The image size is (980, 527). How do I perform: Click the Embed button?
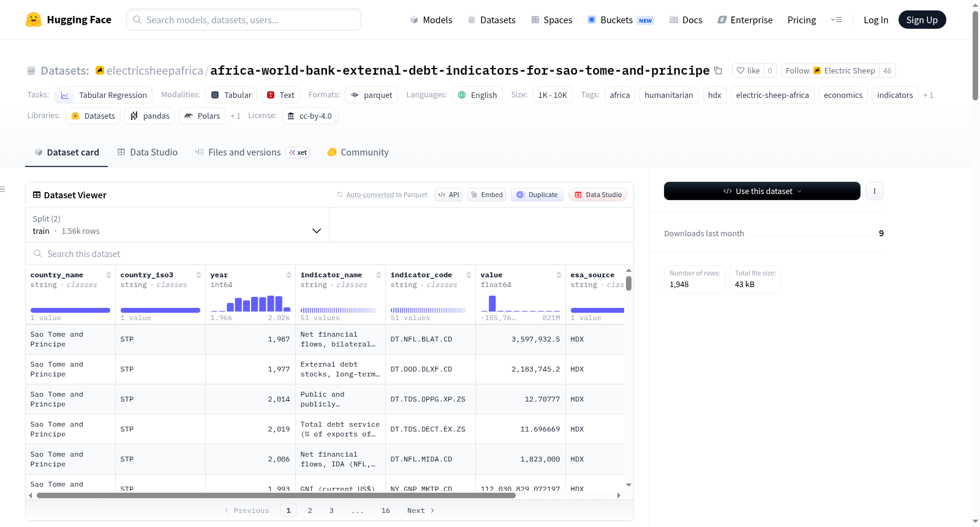pos(486,195)
